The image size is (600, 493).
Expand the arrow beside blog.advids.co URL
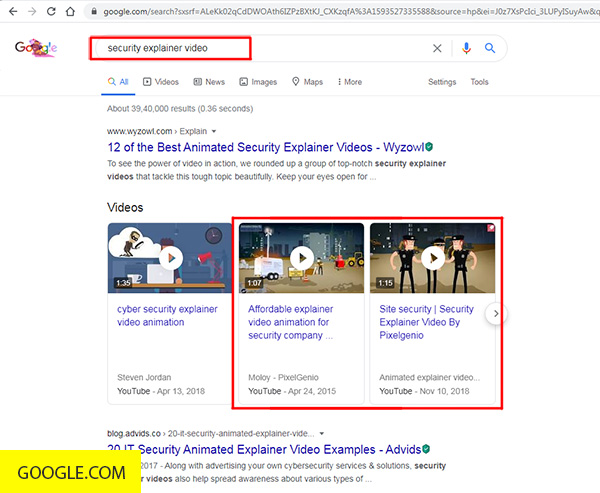pos(322,434)
